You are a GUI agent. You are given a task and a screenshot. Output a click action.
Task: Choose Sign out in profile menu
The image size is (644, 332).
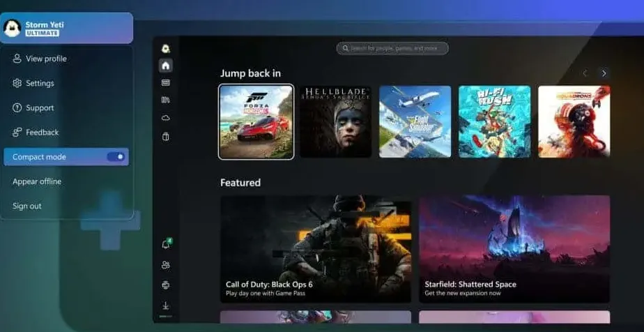coord(66,206)
